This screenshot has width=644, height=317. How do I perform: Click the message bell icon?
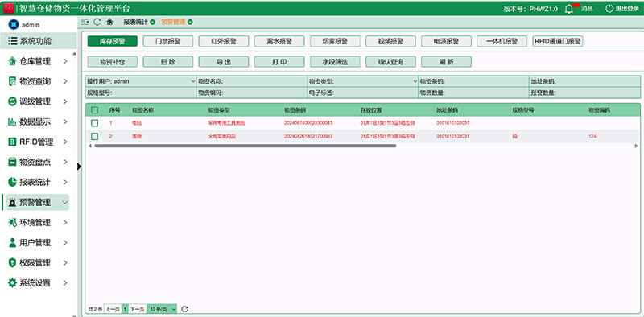pos(569,9)
